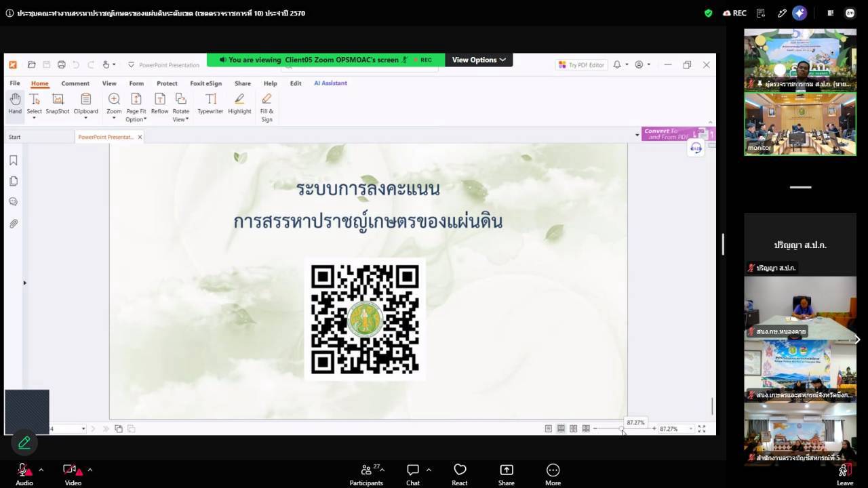Switch to the Protect ribbon tab
Viewport: 868px width, 488px height.
(167, 83)
